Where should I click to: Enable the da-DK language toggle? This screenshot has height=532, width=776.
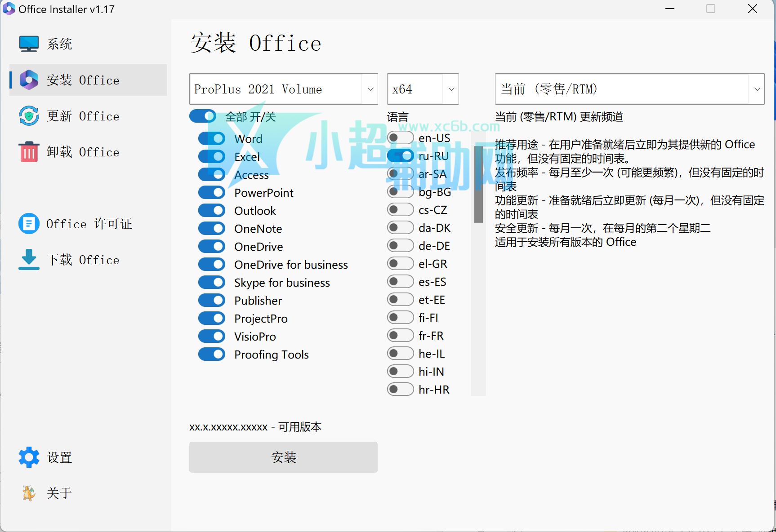pyautogui.click(x=401, y=227)
